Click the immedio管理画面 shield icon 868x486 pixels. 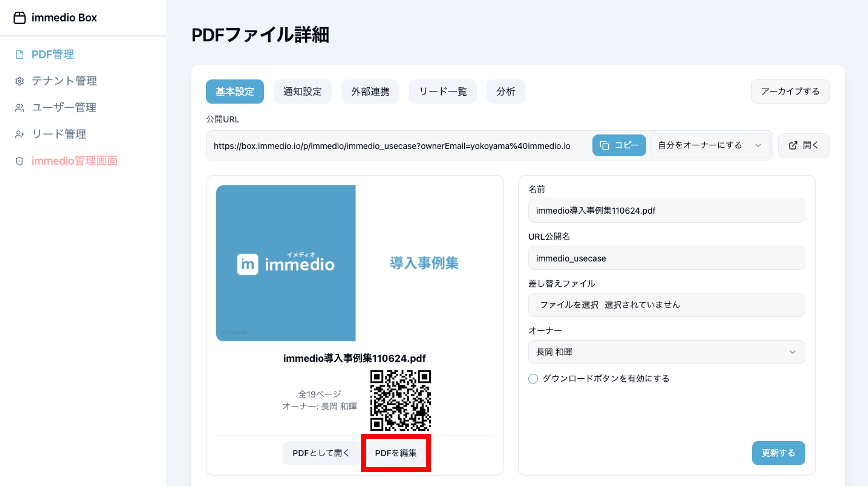coord(20,161)
